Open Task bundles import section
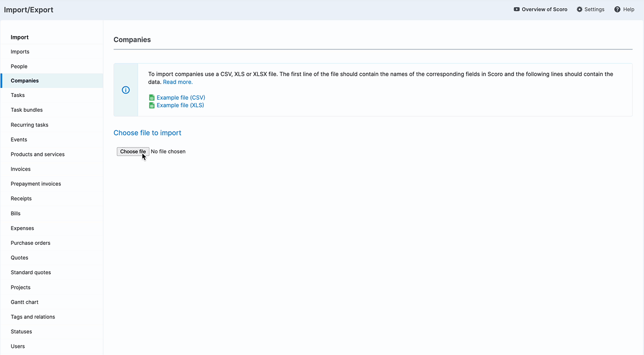The height and width of the screenshot is (355, 644). point(52,110)
